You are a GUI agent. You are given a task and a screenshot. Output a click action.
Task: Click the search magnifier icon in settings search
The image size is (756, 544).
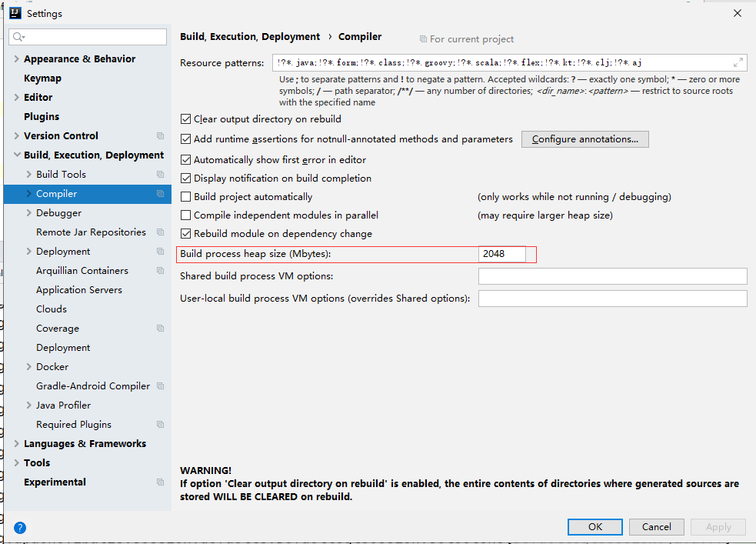tap(19, 37)
